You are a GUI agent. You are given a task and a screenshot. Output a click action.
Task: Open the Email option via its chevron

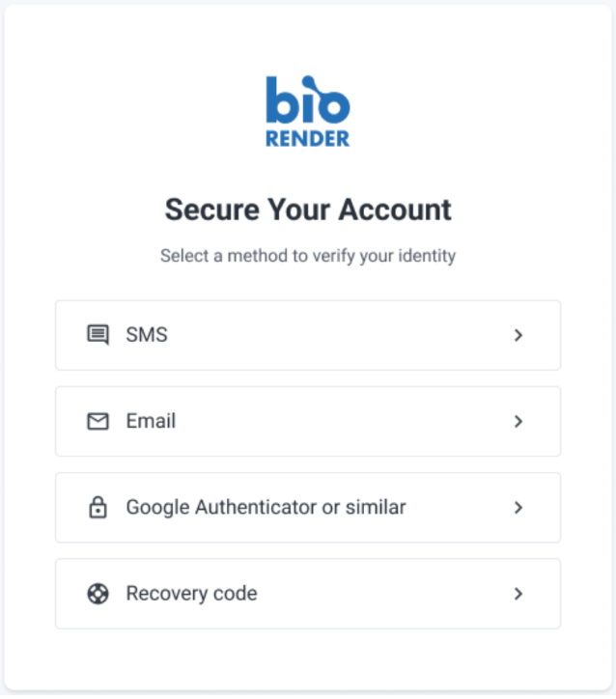(518, 421)
